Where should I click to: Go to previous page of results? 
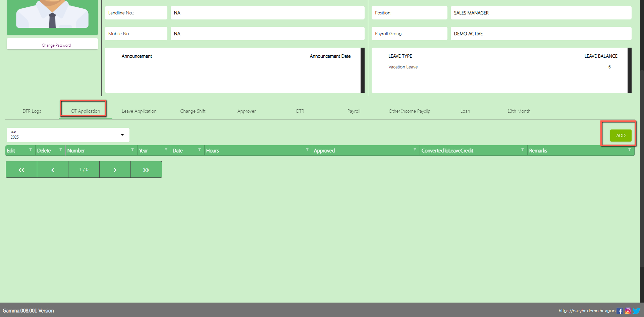pos(53,170)
